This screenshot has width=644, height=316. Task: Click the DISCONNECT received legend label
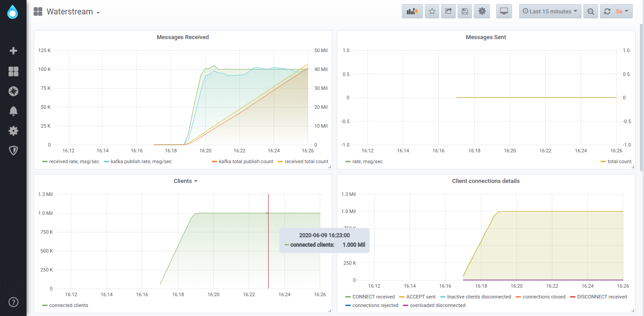coord(602,297)
